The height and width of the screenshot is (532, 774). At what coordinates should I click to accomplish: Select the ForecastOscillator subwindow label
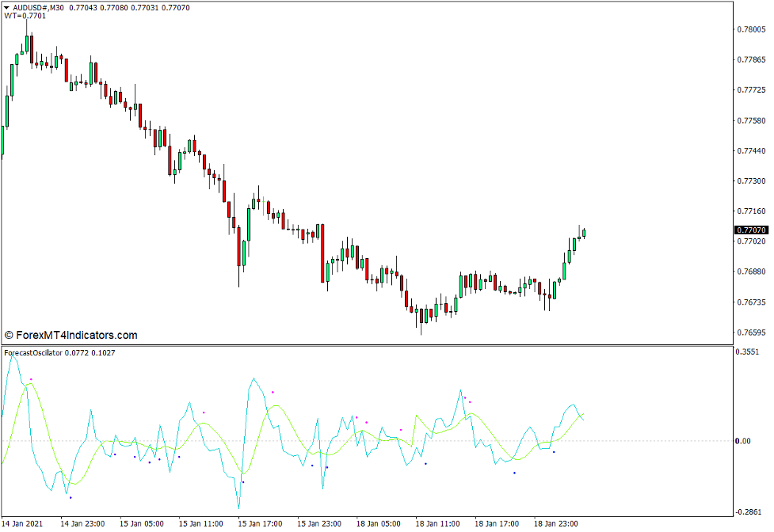pos(33,354)
